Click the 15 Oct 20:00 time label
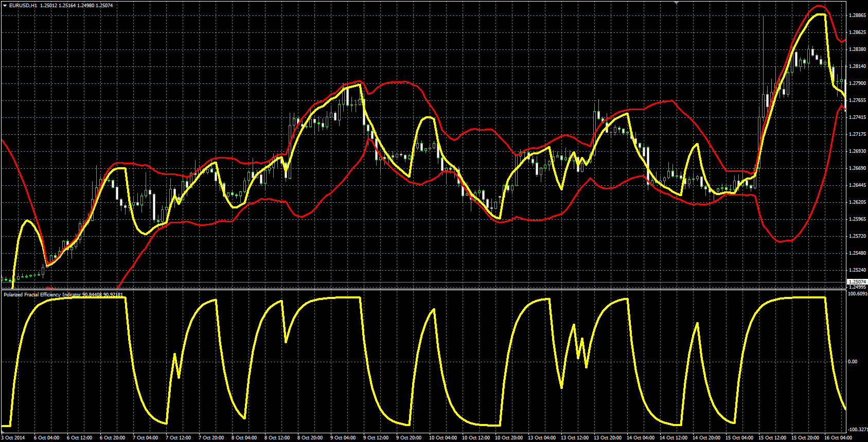The height and width of the screenshot is (442, 868). (805, 438)
